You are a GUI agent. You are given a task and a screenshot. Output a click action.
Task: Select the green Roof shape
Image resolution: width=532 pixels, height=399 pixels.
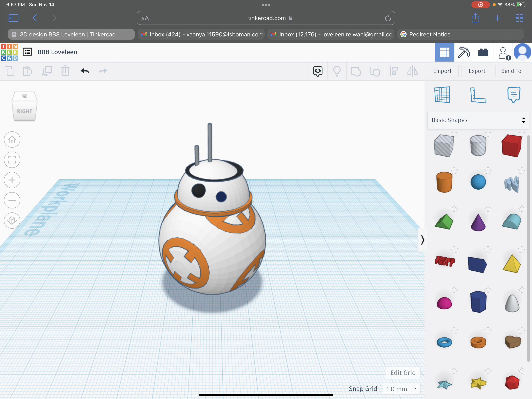point(444,222)
